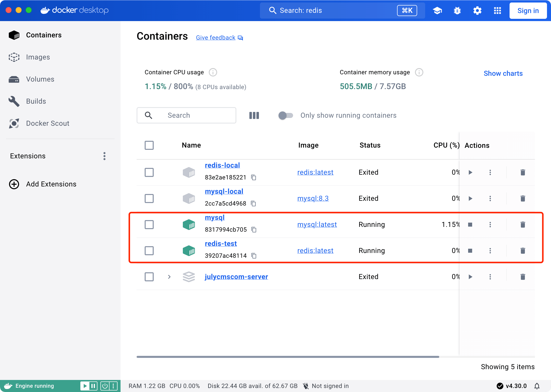Click the Sign in button
This screenshot has height=392, width=551.
click(x=528, y=11)
